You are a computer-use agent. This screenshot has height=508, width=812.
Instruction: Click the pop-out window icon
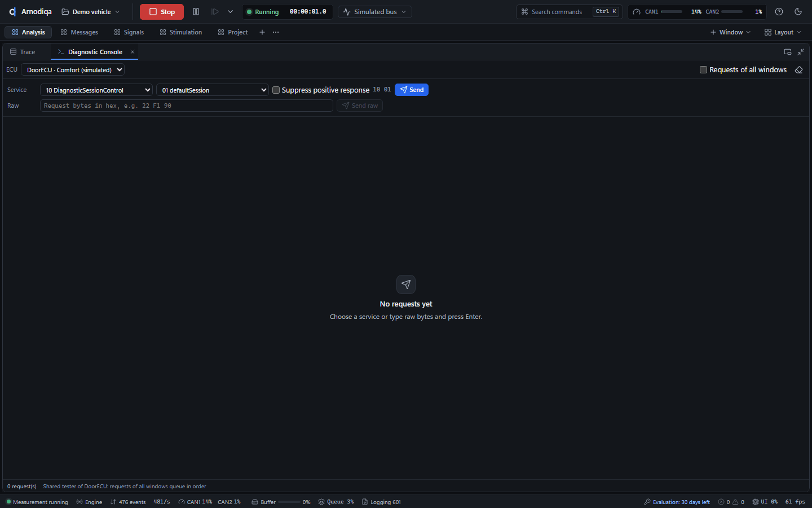click(788, 52)
